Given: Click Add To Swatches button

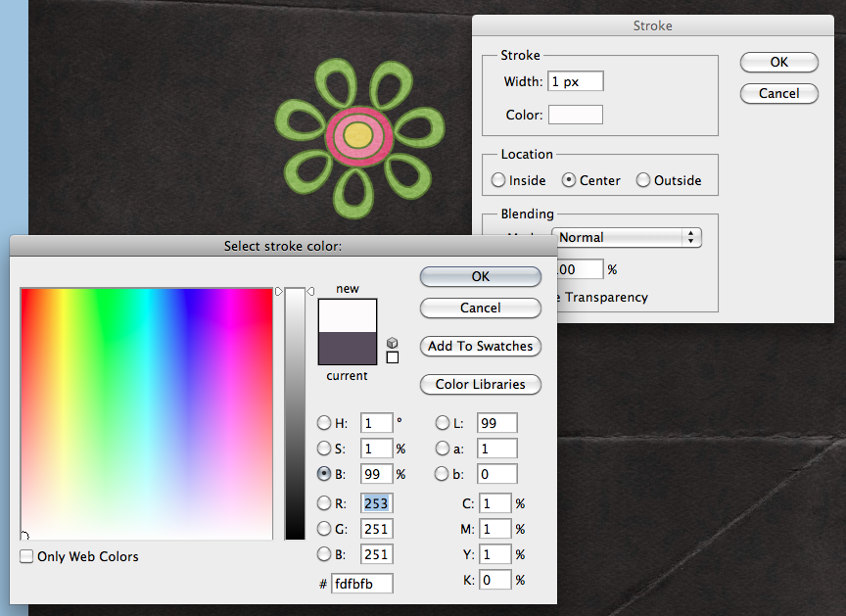Looking at the screenshot, I should [x=480, y=347].
